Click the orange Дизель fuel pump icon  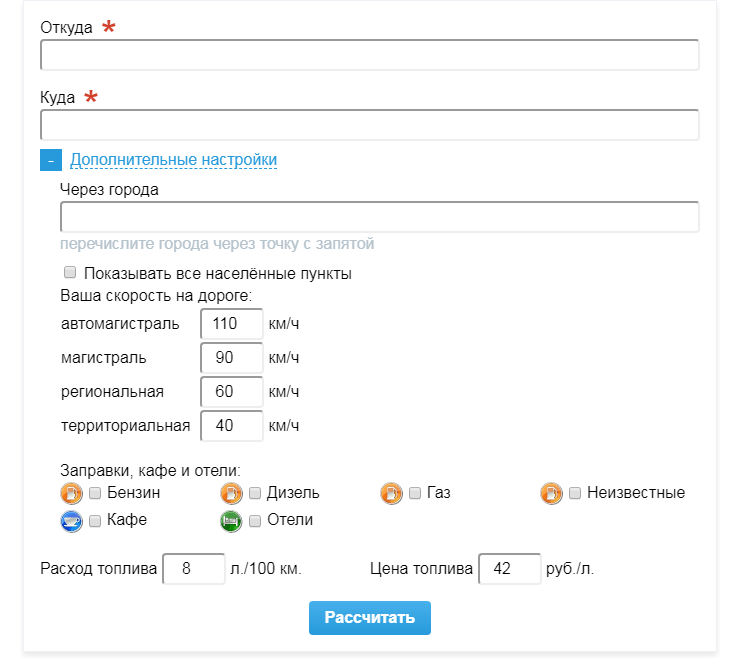pyautogui.click(x=231, y=494)
